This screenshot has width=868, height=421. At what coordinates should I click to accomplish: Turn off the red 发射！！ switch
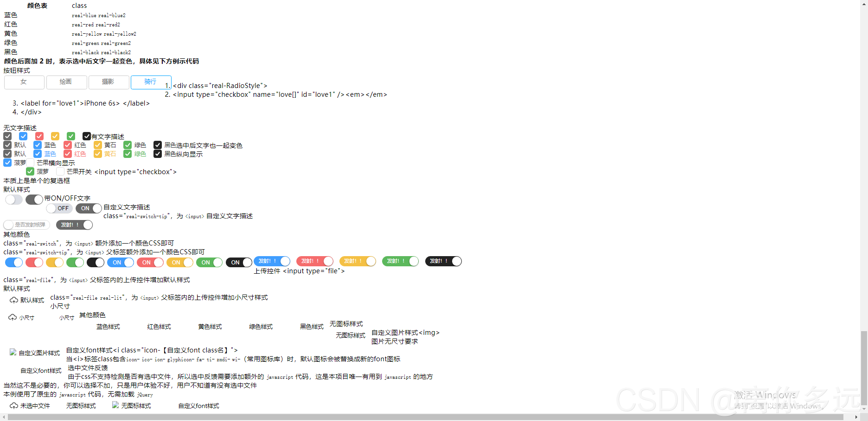(x=315, y=261)
